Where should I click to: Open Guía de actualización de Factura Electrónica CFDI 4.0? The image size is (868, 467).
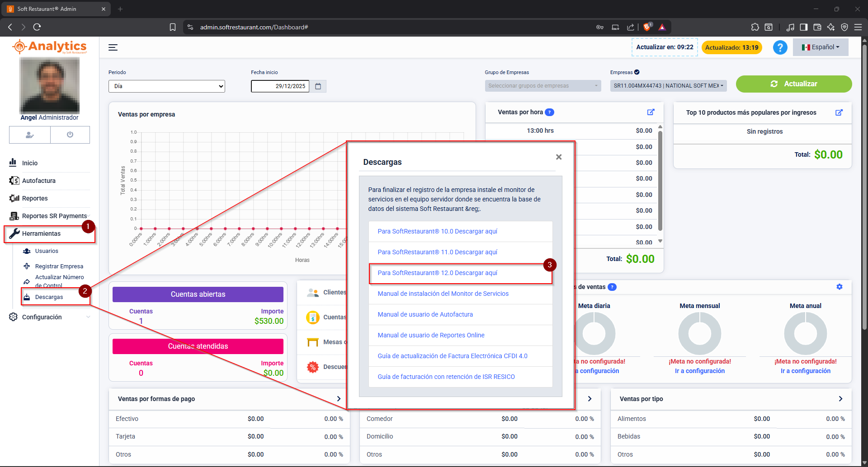click(453, 356)
